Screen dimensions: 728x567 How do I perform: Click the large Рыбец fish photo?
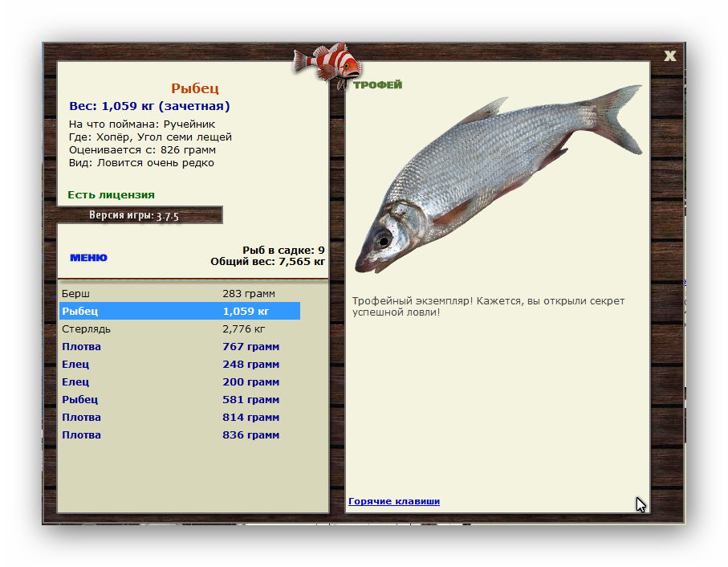point(498,179)
